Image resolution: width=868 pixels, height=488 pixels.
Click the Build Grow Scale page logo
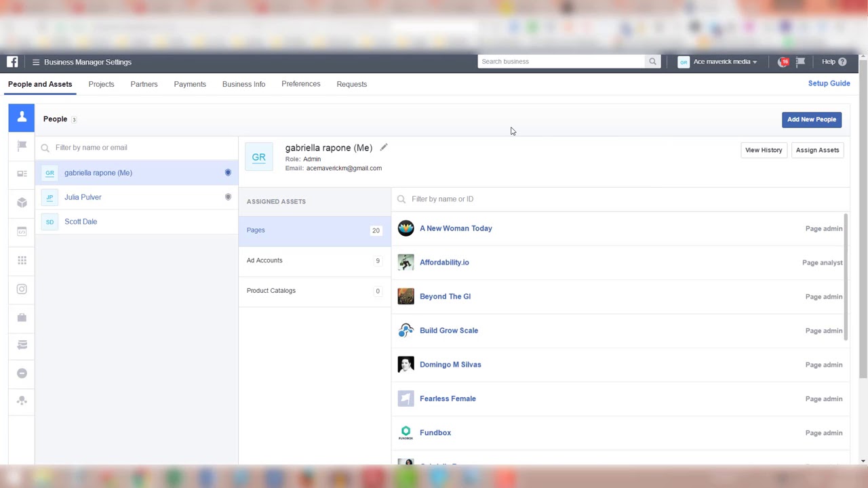[406, 331]
